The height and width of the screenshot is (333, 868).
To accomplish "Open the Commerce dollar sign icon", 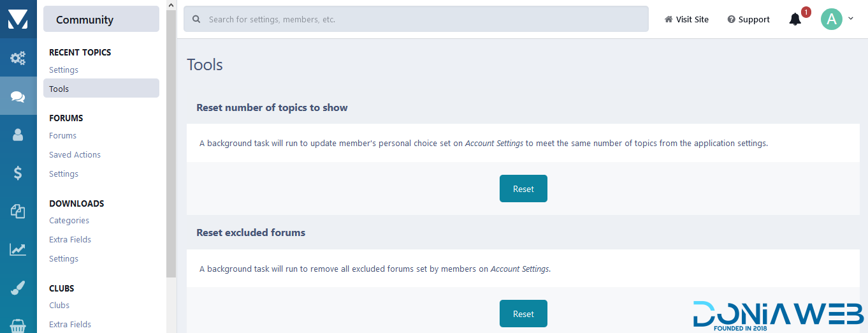I will tap(18, 173).
